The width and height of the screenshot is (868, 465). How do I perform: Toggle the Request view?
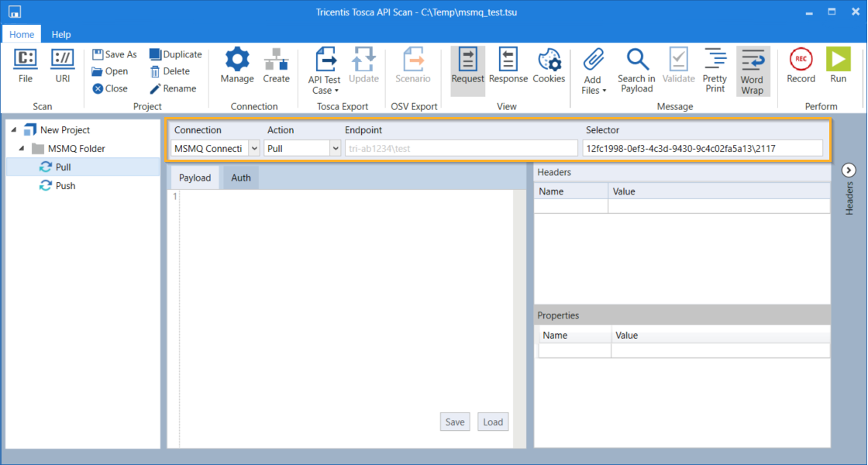467,66
